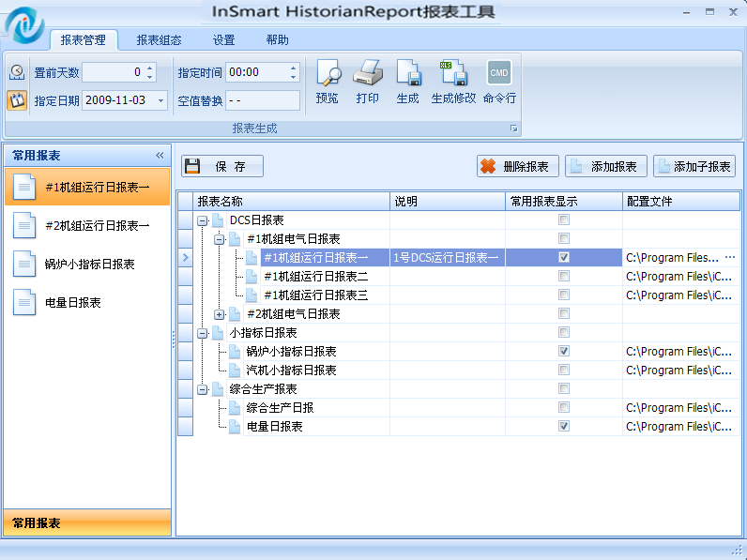Click the 删除报表 button
Image resolution: width=747 pixels, height=560 pixels.
518,166
